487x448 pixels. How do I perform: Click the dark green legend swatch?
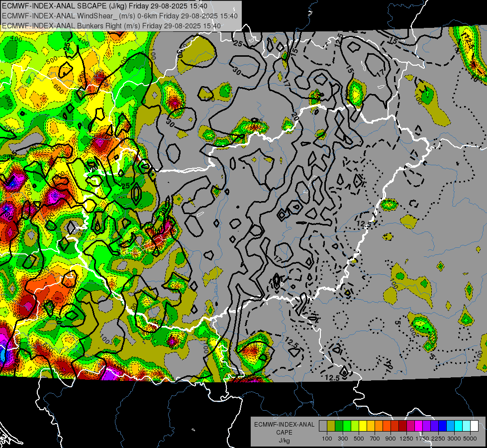click(x=339, y=426)
